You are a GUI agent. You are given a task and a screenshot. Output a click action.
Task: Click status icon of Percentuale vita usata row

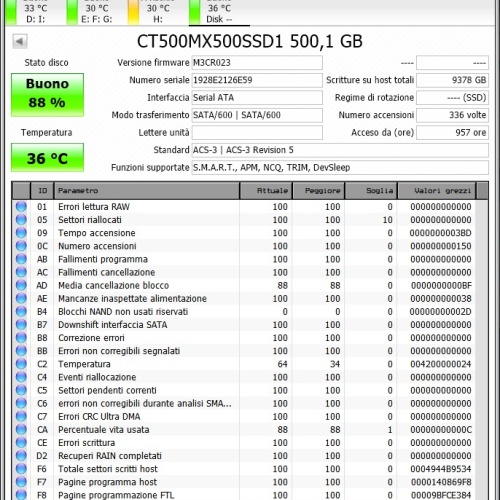[21, 429]
